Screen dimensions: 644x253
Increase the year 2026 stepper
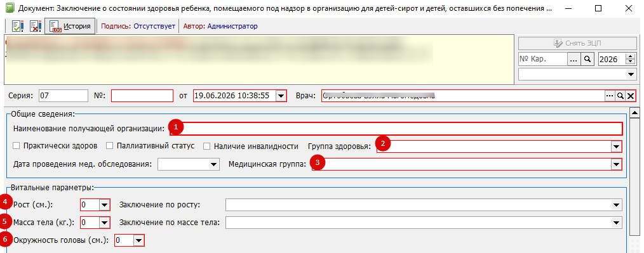tap(630, 56)
